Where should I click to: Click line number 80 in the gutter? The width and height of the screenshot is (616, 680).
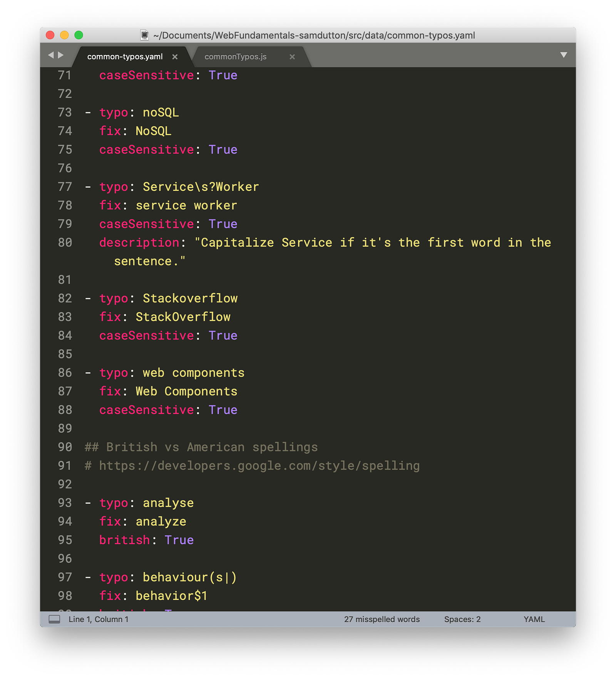(x=65, y=242)
